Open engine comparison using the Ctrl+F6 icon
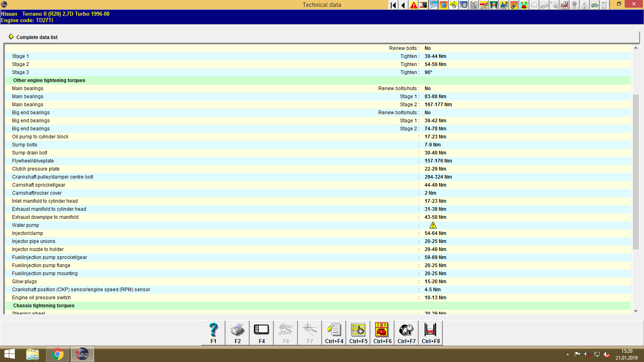The image size is (644, 362). click(x=382, y=332)
